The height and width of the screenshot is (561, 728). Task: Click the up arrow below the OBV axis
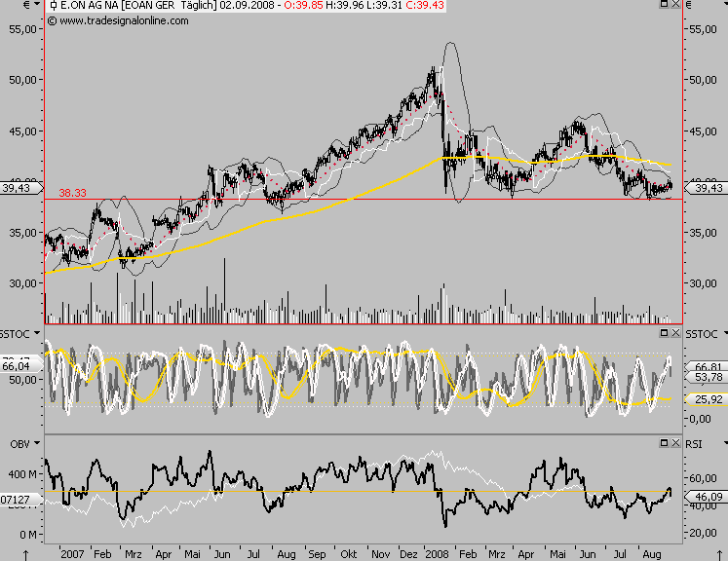pos(26,555)
